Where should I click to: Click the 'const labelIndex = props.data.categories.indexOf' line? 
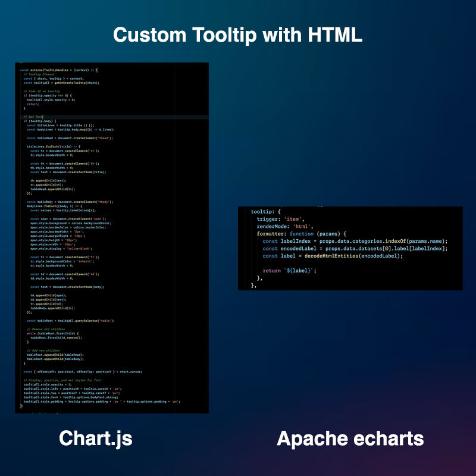355,241
